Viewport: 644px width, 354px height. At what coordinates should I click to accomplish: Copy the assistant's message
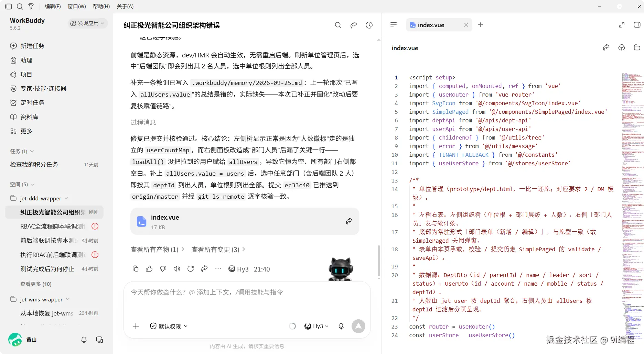tap(136, 269)
